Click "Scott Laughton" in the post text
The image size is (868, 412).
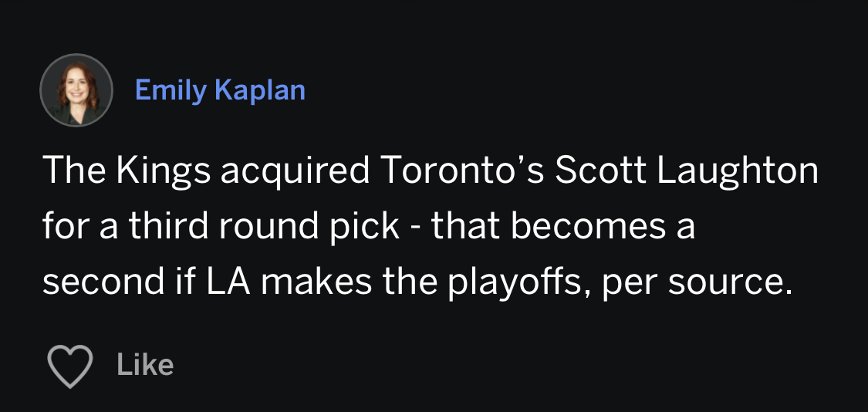(687, 171)
